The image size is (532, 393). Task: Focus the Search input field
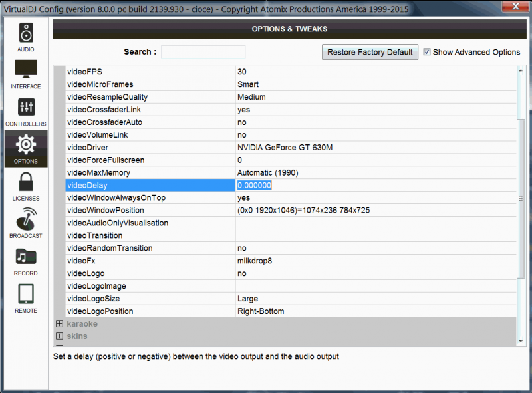click(x=203, y=52)
